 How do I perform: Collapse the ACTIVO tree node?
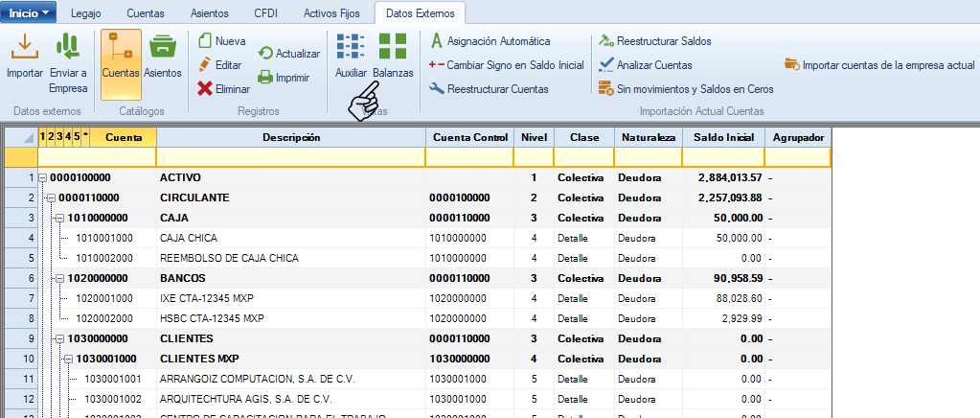click(x=42, y=178)
